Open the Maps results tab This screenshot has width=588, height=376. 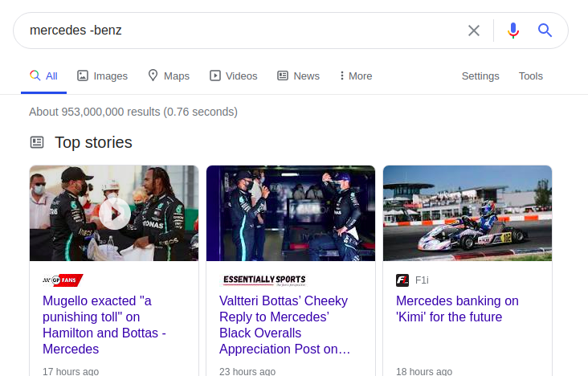pos(169,76)
